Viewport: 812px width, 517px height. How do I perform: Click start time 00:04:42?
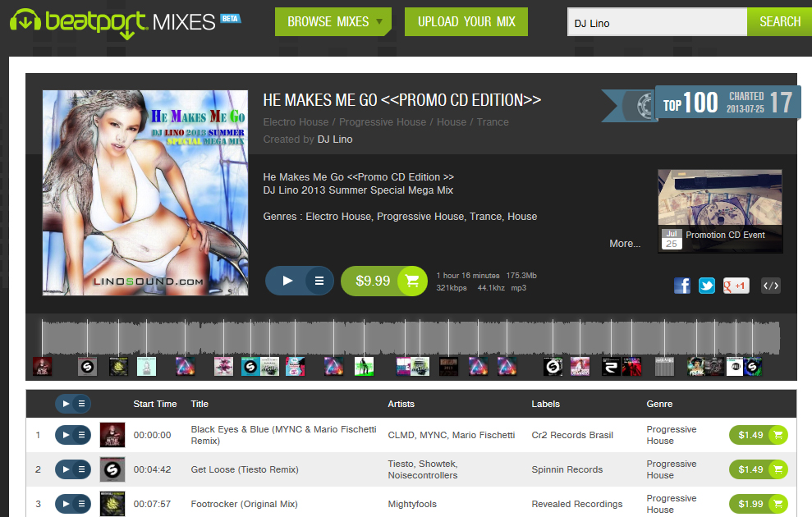point(152,469)
